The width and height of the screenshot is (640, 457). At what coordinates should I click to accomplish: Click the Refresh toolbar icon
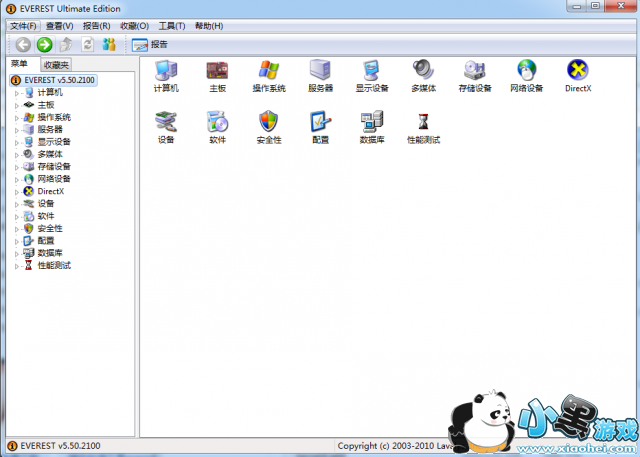(87, 44)
